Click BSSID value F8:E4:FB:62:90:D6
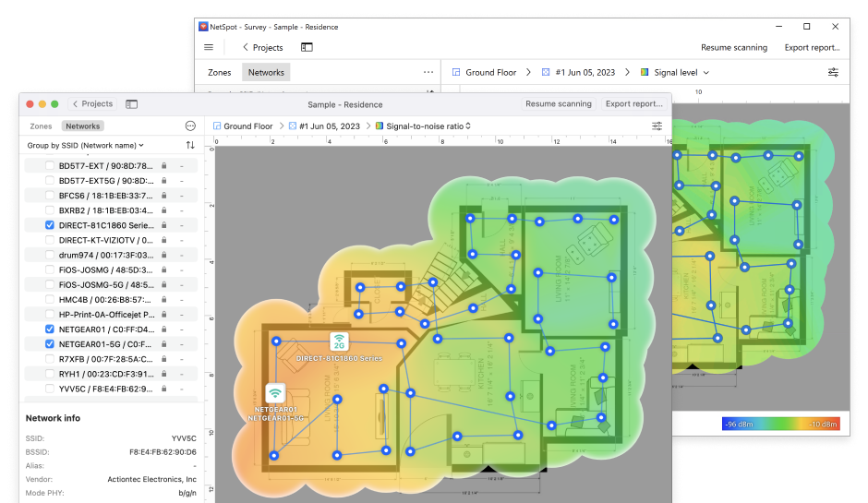The width and height of the screenshot is (868, 503). click(x=163, y=452)
